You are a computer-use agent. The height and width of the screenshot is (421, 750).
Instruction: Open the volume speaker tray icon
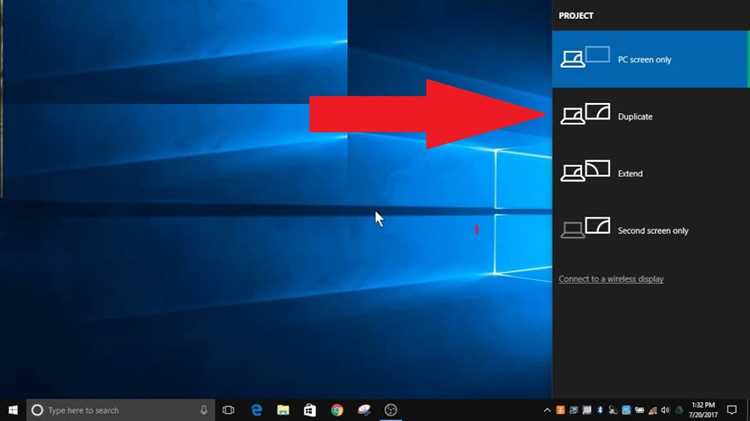[x=665, y=410]
